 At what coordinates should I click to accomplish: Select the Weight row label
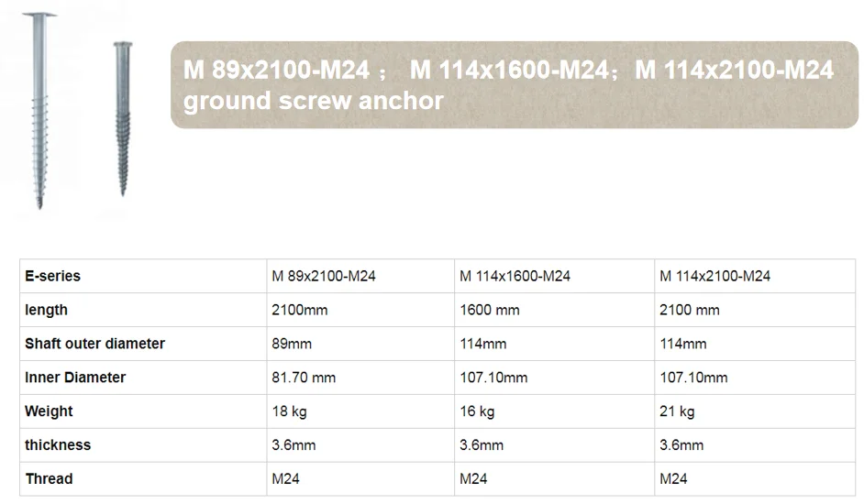click(x=49, y=411)
